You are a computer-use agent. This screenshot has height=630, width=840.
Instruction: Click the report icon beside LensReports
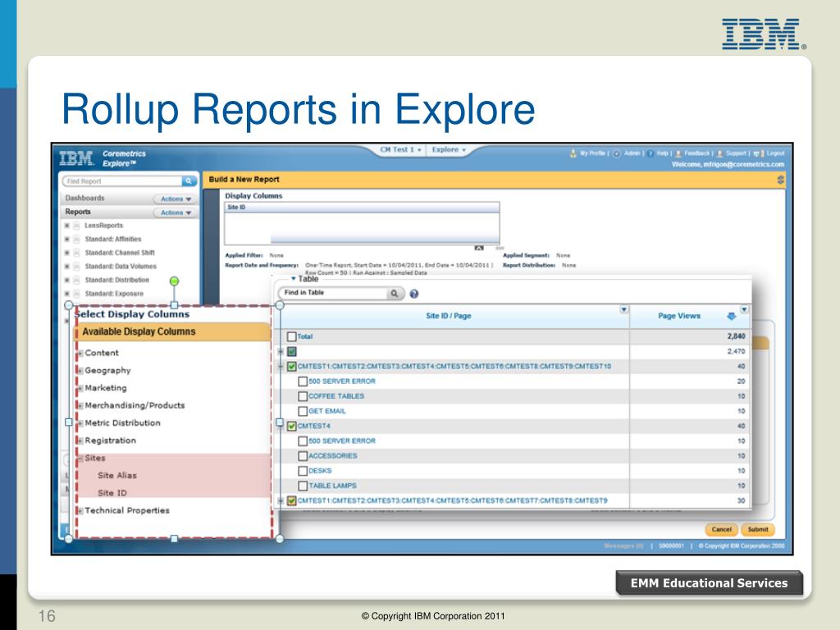76,226
